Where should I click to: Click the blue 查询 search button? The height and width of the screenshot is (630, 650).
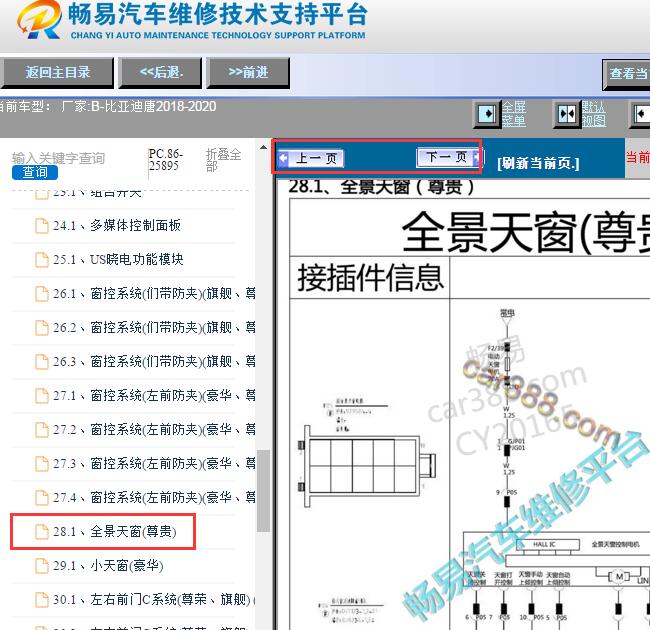(x=35, y=172)
